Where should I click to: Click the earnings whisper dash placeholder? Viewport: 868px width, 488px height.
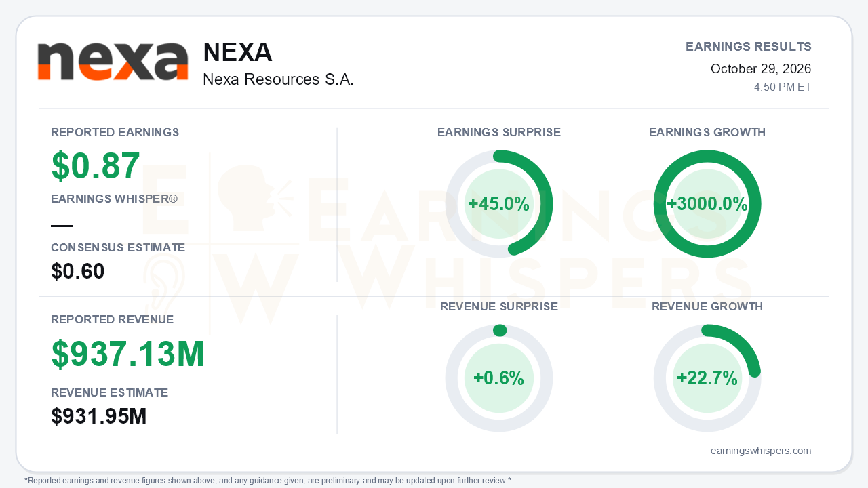62,226
